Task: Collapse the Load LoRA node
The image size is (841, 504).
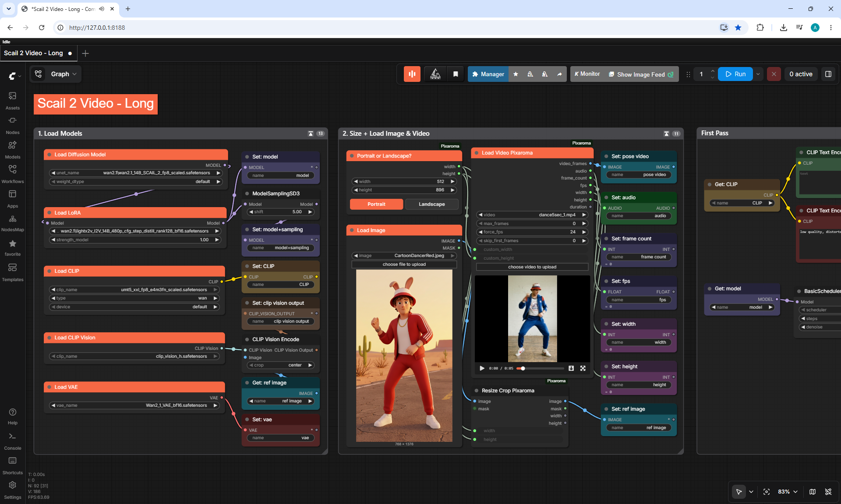Action: (49, 213)
